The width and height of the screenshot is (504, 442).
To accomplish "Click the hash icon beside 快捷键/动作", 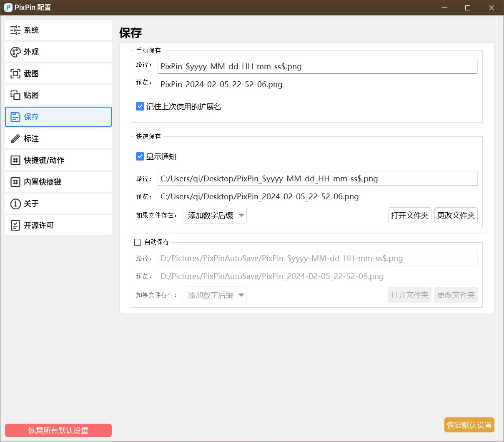I will (15, 160).
